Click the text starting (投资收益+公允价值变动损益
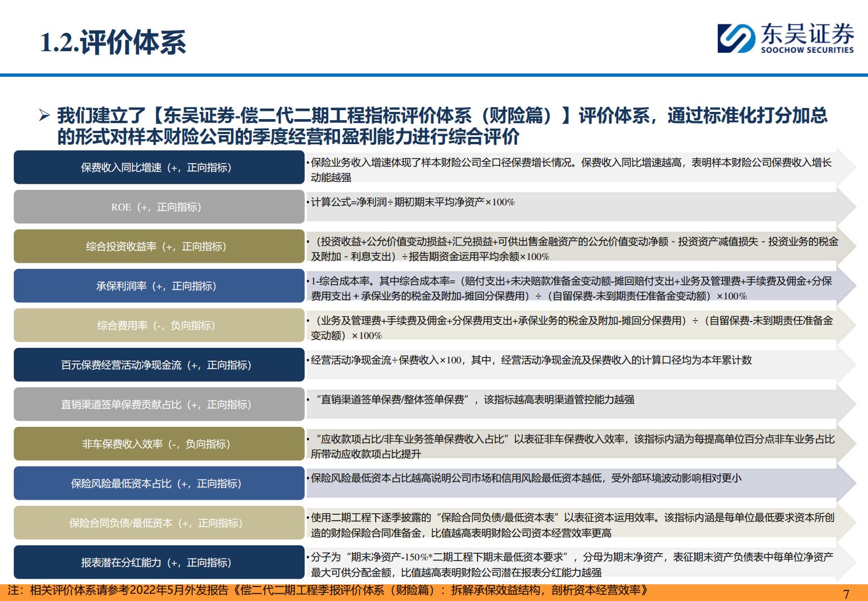 [574, 249]
